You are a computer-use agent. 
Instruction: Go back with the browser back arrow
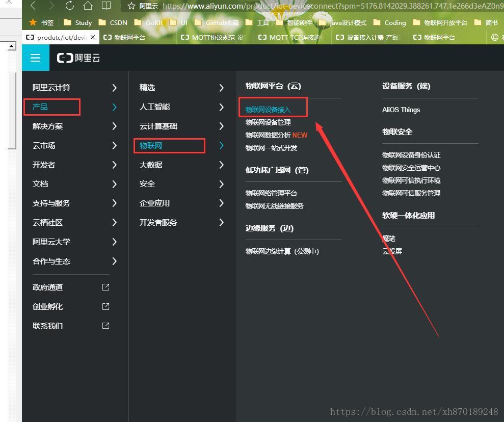(34, 6)
